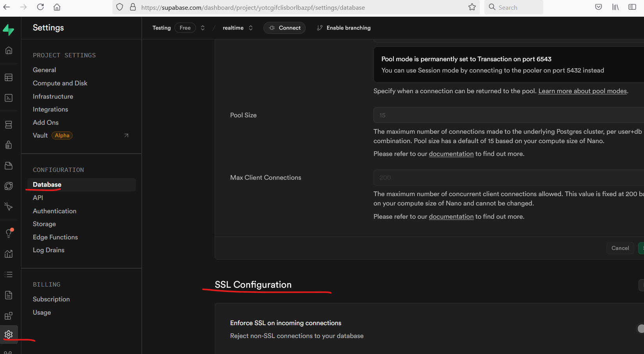Open the Reports chart icon
Viewport: 644px width, 354px height.
(9, 254)
